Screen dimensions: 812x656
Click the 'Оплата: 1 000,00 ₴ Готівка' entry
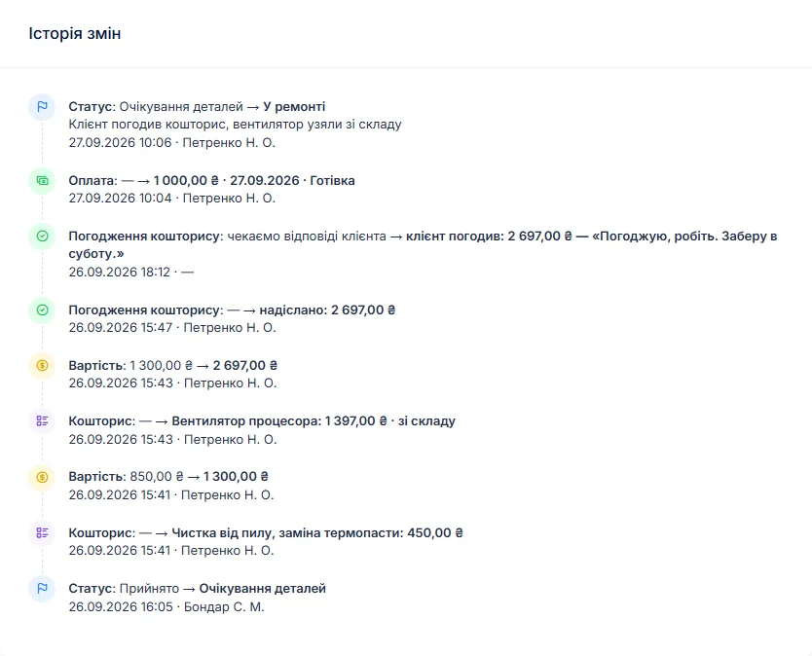[x=211, y=181]
